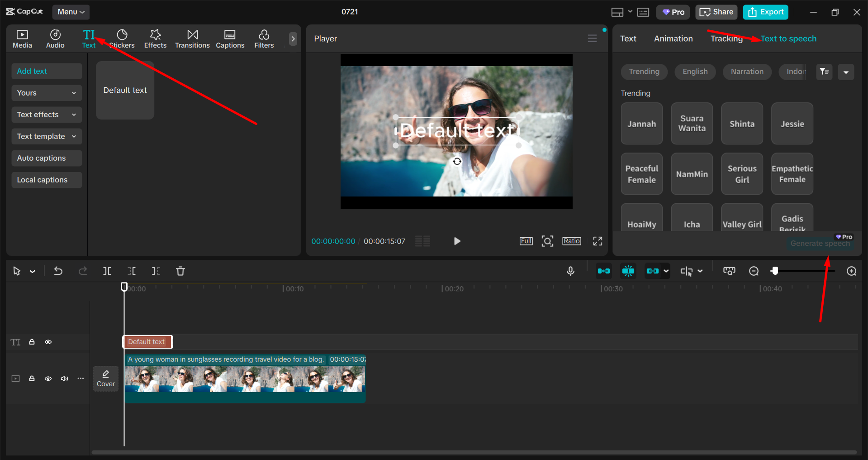
Task: Click the delete trash icon in timeline toolbar
Action: (180, 271)
